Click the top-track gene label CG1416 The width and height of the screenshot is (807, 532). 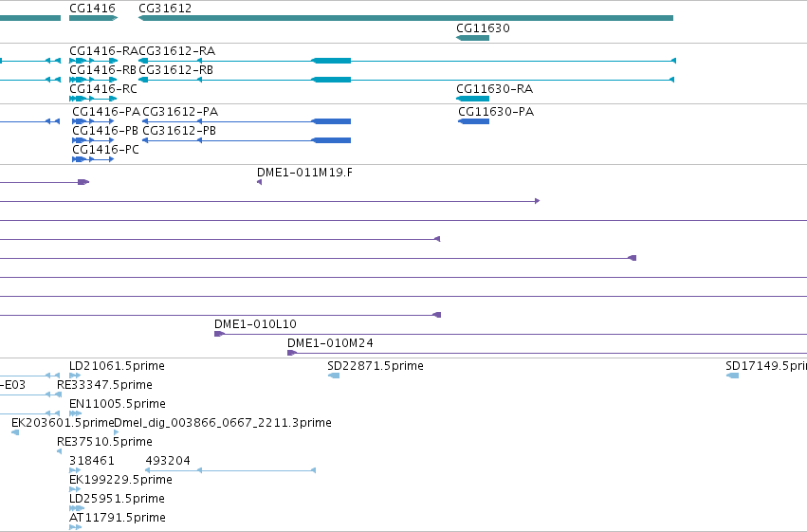pyautogui.click(x=92, y=9)
